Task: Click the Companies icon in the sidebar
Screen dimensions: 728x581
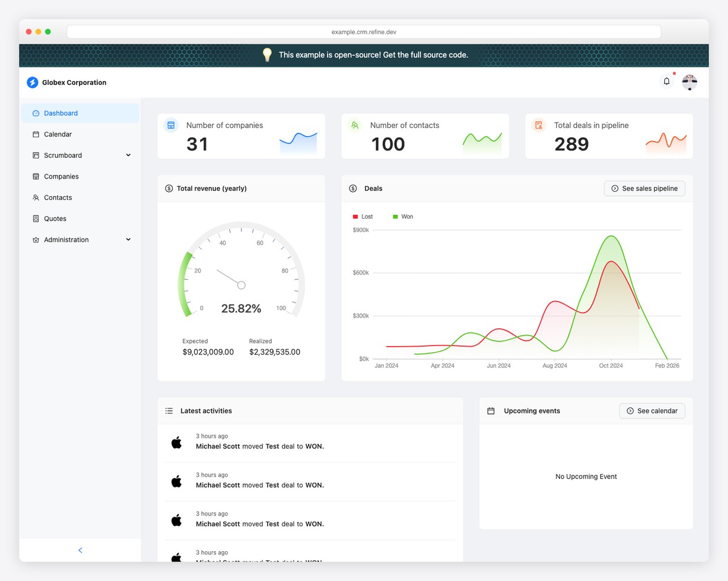Action: [36, 176]
